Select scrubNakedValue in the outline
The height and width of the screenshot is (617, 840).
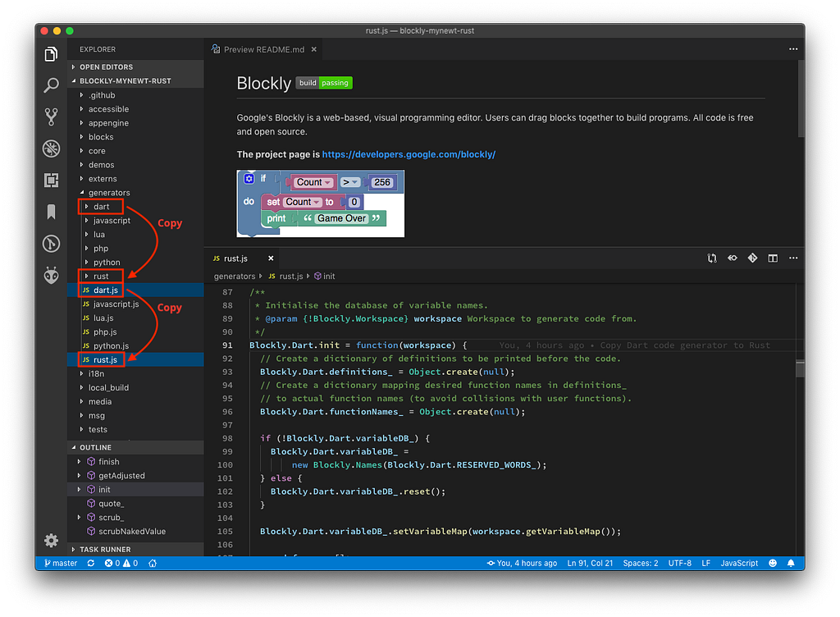pyautogui.click(x=136, y=532)
